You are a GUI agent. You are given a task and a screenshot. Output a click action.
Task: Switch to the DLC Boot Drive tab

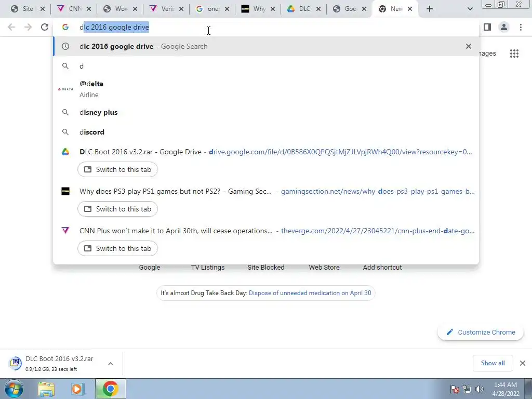[x=117, y=169]
